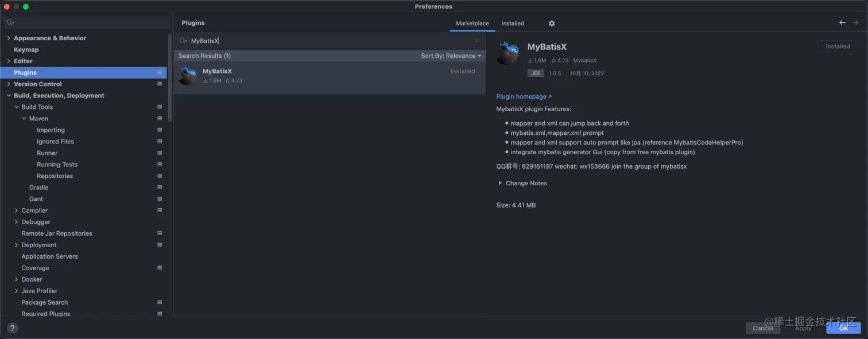Click MyBatisX bird icon in results list
Image resolution: width=868 pixels, height=339 pixels.
(x=188, y=76)
